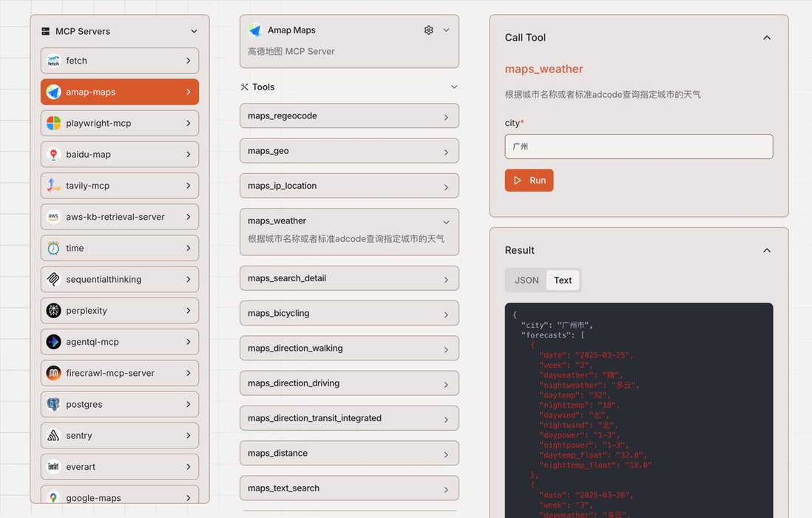Screen dimensions: 812x518
Task: Collapse the Result panel
Action: click(766, 250)
